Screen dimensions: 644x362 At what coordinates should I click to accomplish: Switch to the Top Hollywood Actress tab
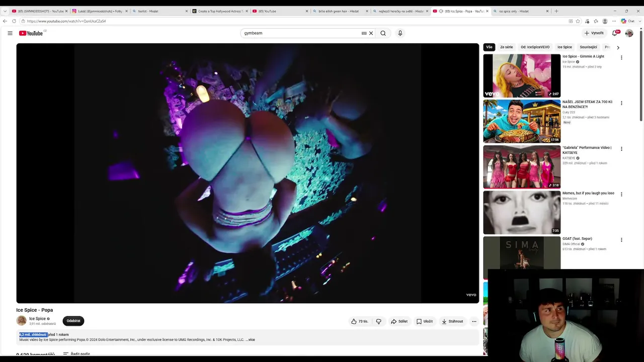(x=220, y=11)
